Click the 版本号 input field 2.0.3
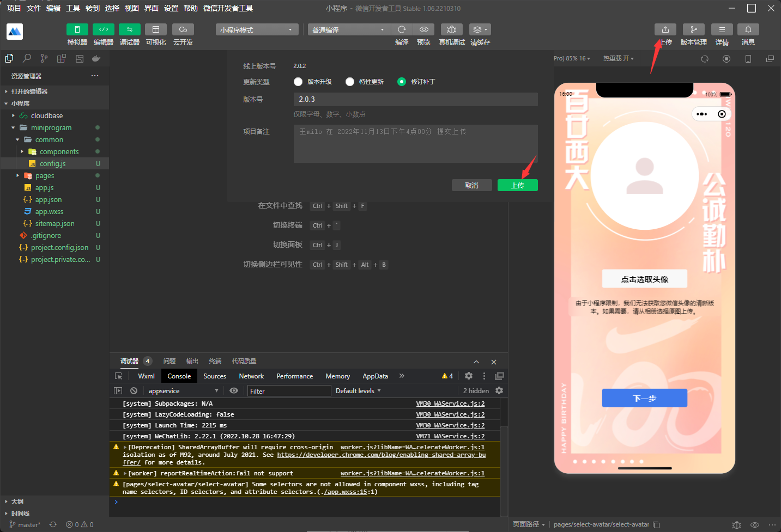 tap(415, 99)
